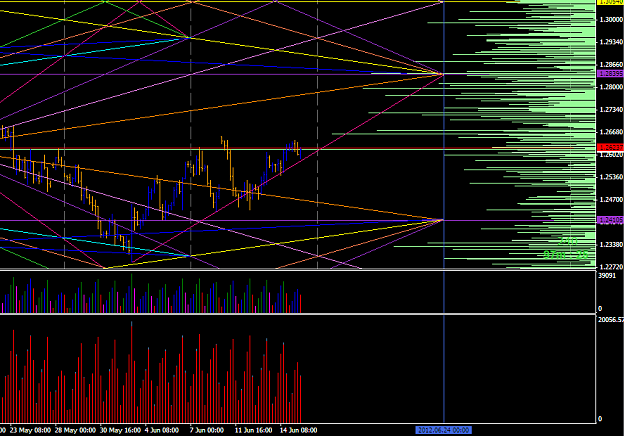Screen dimensions: 625x436
Task: Click the 1.28000 price scale value
Action: [x=611, y=87]
